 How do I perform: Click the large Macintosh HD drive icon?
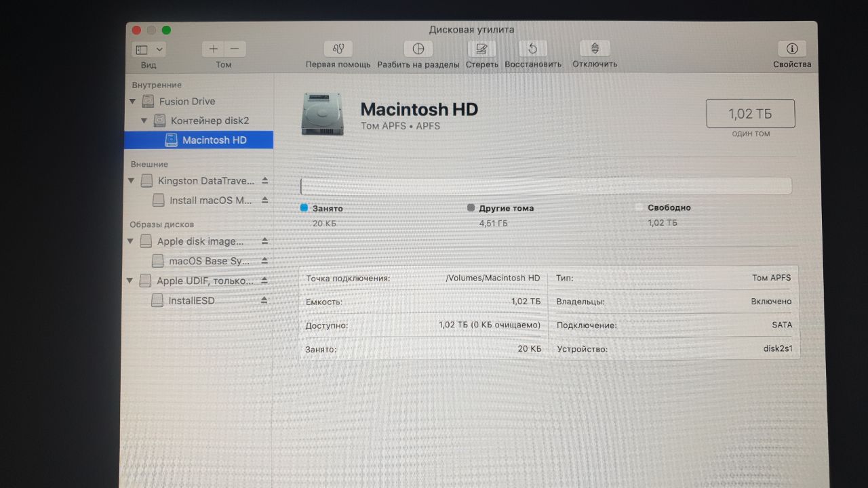point(323,115)
